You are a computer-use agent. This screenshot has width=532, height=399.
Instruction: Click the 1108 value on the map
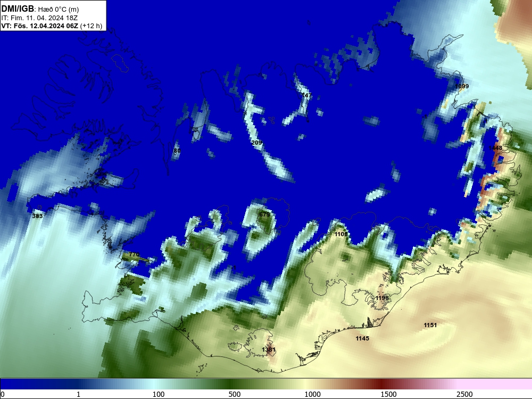tap(341, 234)
